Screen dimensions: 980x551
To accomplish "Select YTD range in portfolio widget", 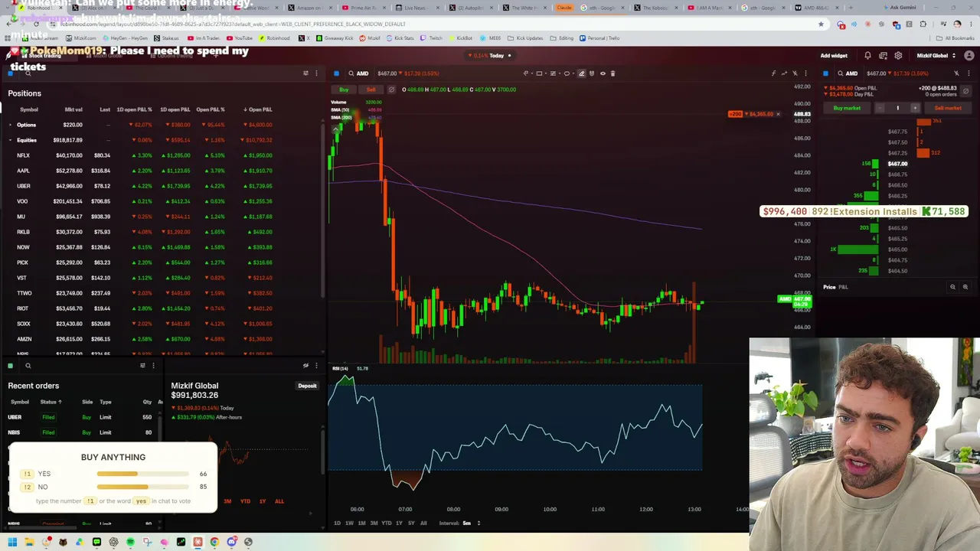I will [245, 501].
